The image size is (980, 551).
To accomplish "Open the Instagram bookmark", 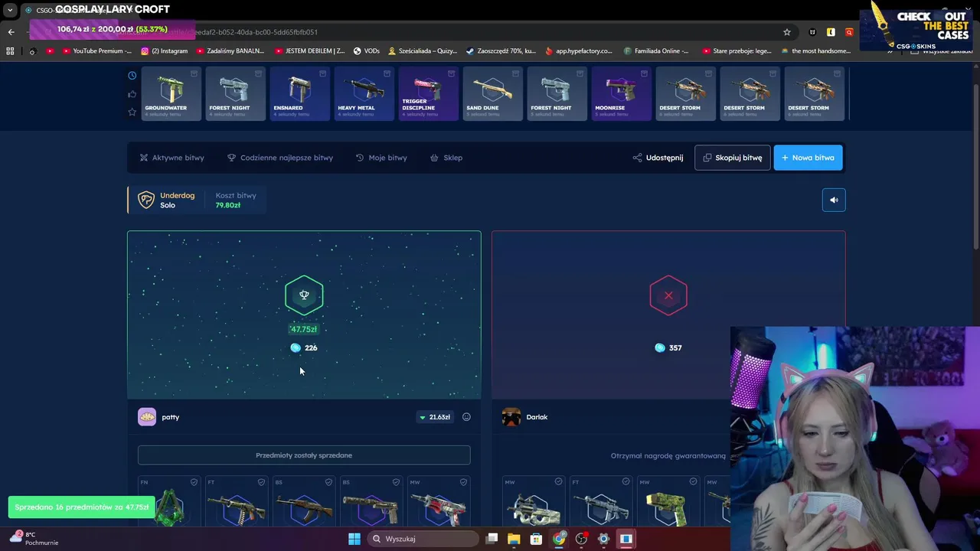I will coord(164,51).
